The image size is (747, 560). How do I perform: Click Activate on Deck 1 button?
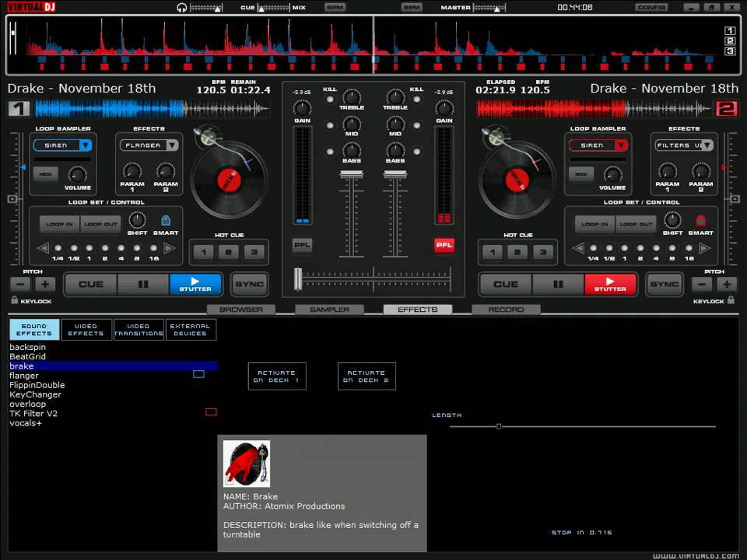(x=277, y=376)
